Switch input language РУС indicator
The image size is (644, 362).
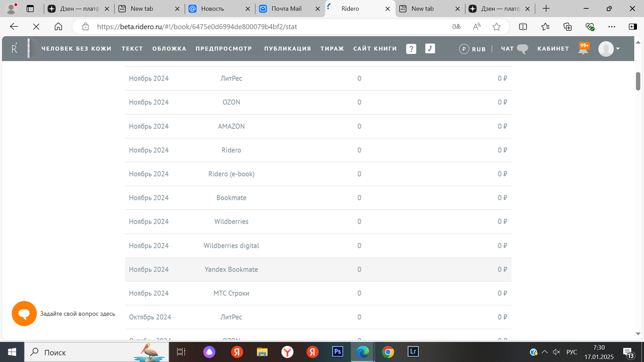pos(572,352)
